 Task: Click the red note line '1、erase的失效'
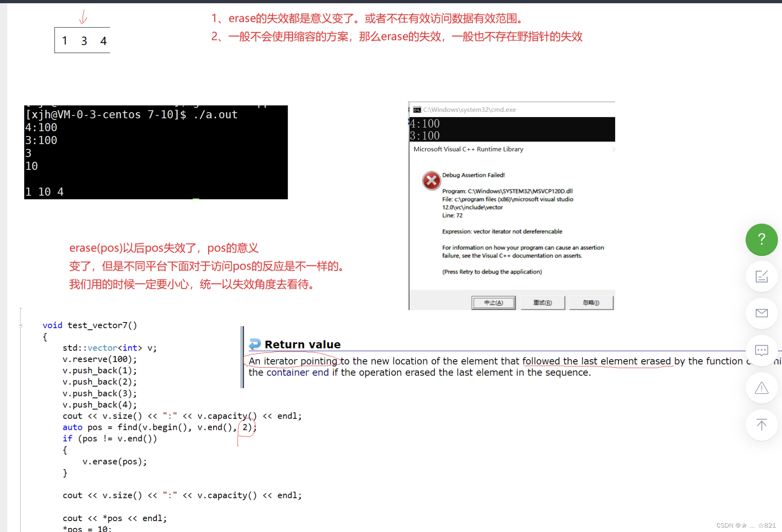[368, 19]
